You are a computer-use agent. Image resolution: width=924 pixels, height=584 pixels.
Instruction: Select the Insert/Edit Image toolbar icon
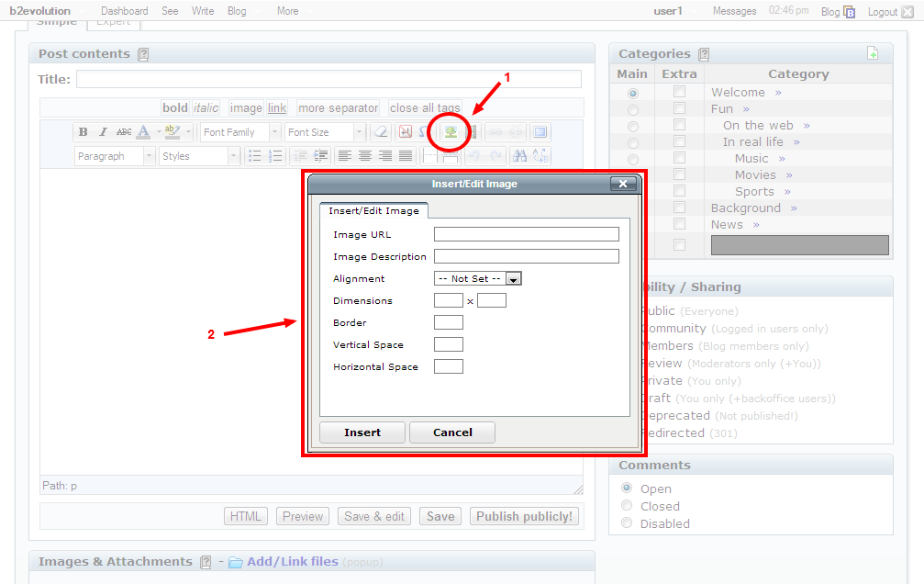click(449, 131)
